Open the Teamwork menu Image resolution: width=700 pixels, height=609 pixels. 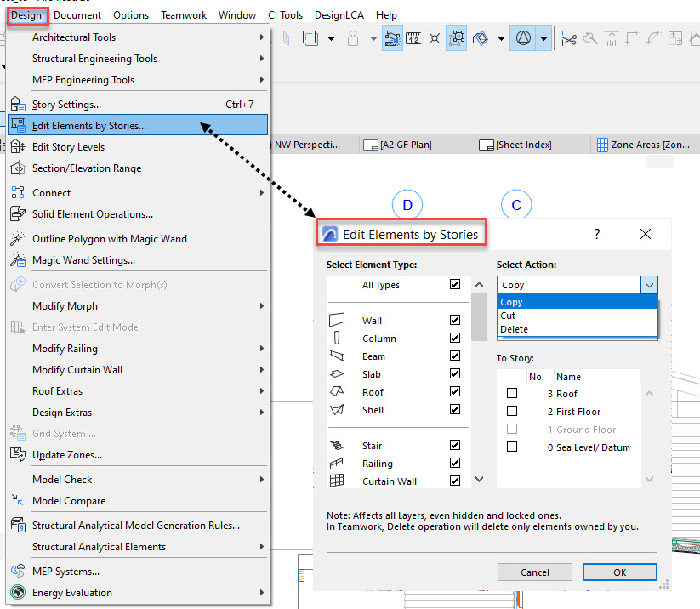184,15
